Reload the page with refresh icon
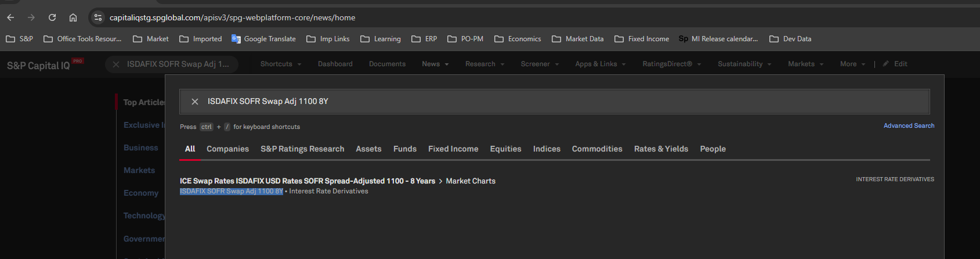This screenshot has width=980, height=259. tap(52, 17)
